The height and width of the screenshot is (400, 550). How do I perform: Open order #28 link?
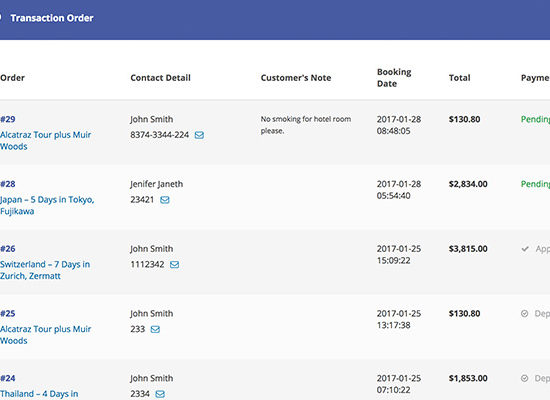[8, 184]
